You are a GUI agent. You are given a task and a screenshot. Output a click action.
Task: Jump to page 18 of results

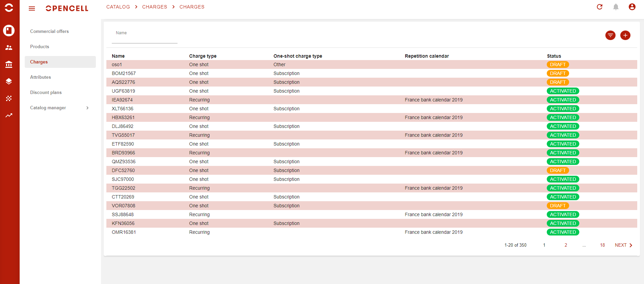(602, 245)
